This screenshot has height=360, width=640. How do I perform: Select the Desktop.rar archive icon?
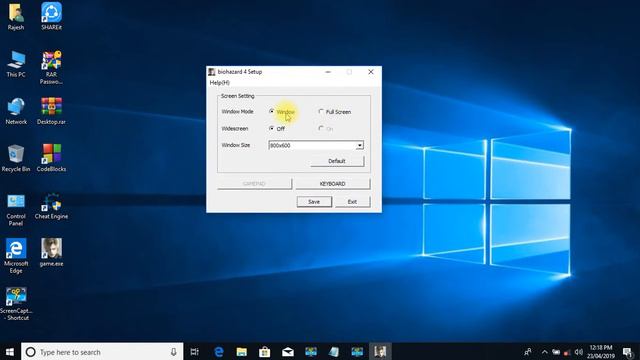[x=51, y=111]
